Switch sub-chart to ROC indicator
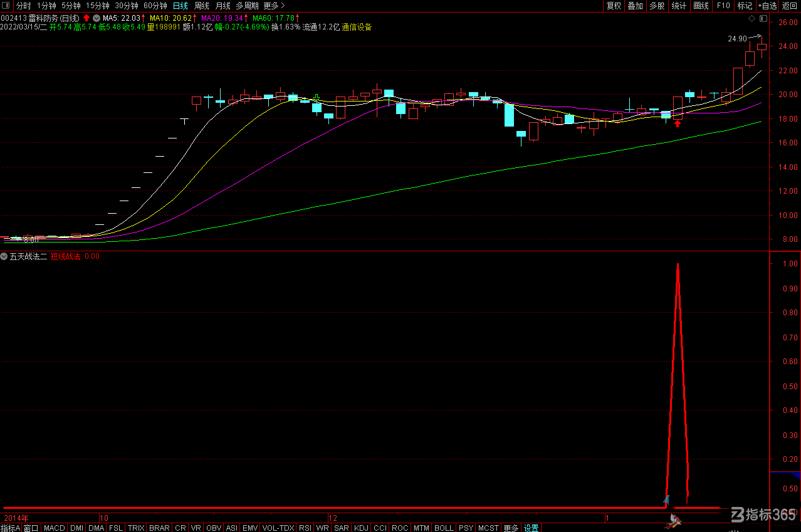Screen dimensions: 801x532 point(400,528)
